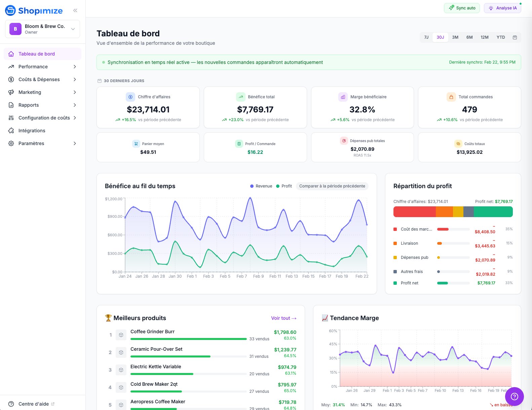The height and width of the screenshot is (410, 532).
Task: Expand the Rapports submenu chevron
Action: point(75,105)
